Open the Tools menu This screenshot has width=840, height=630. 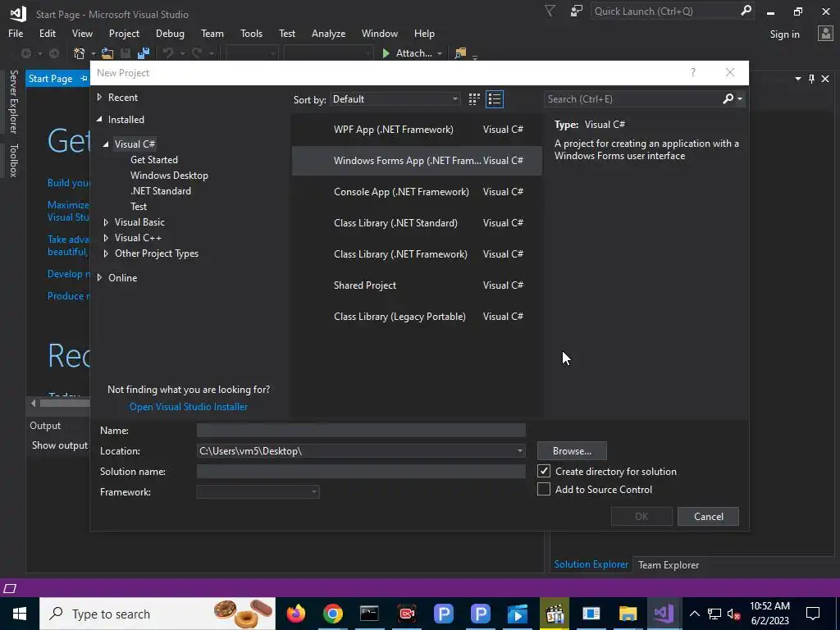[x=251, y=33]
